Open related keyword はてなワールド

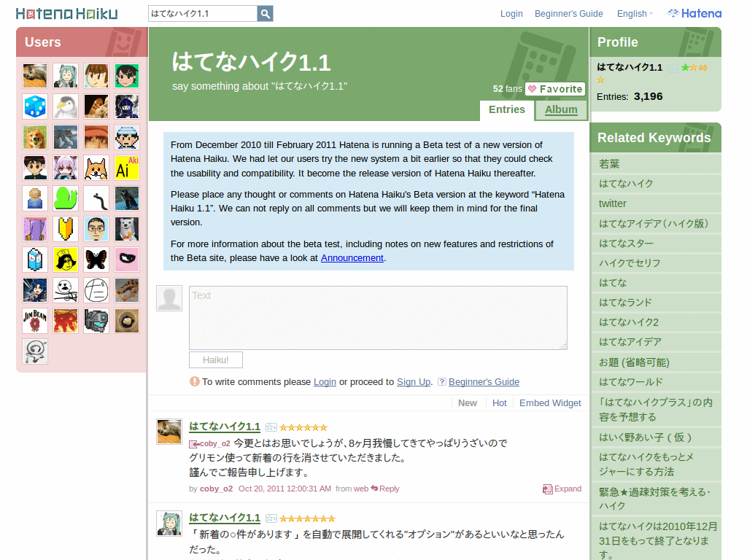(x=630, y=382)
